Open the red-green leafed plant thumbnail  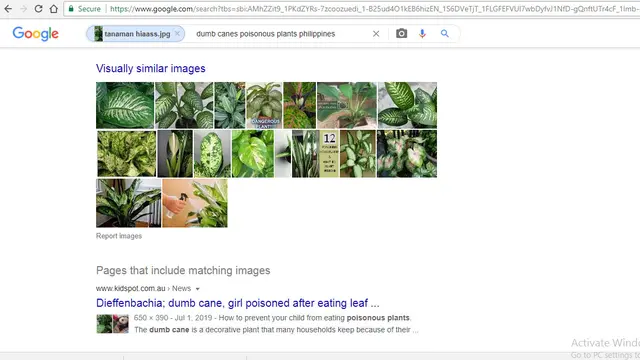[x=300, y=105]
